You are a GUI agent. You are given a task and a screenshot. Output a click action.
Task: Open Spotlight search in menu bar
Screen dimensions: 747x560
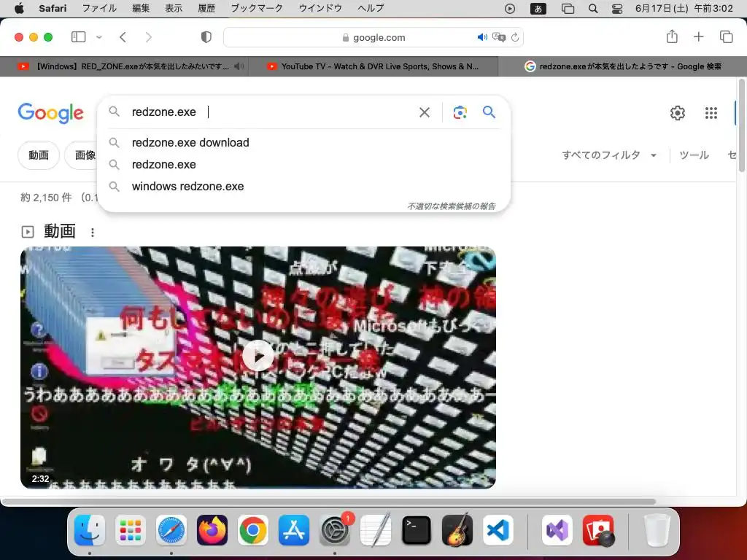593,9
